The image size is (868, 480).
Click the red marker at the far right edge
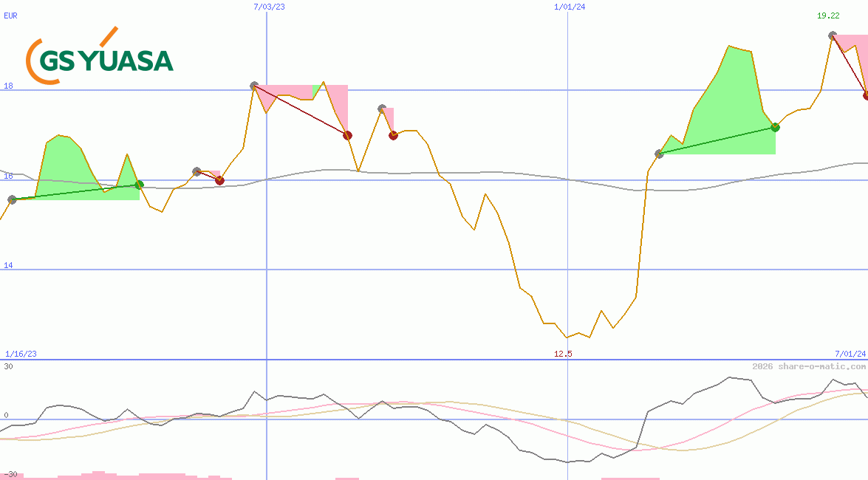tap(866, 95)
